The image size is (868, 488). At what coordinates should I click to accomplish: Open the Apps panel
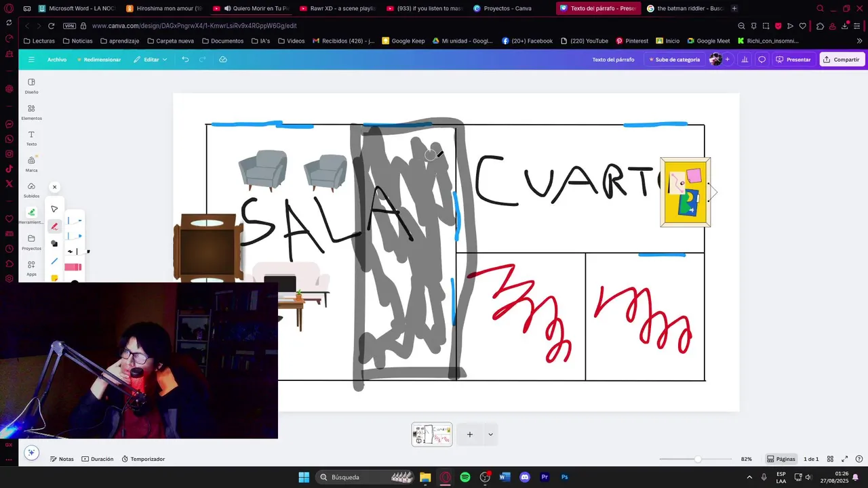(31, 268)
